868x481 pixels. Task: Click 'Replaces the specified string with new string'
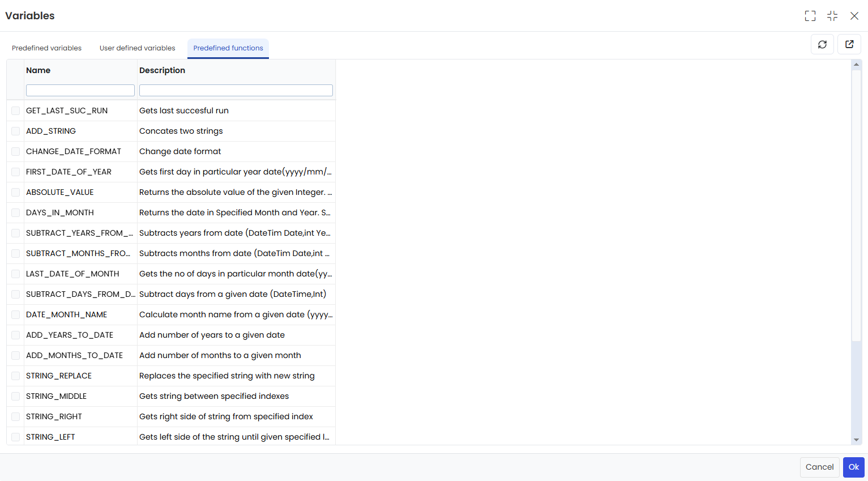(x=227, y=376)
